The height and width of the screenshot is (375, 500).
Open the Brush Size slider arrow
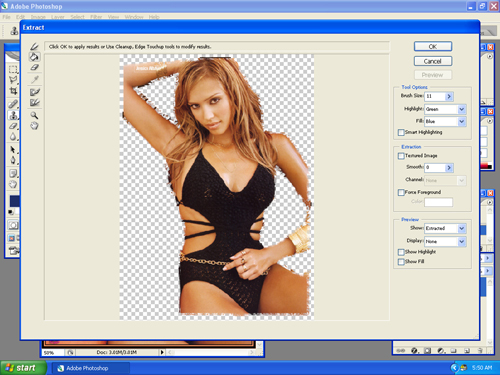pos(449,96)
